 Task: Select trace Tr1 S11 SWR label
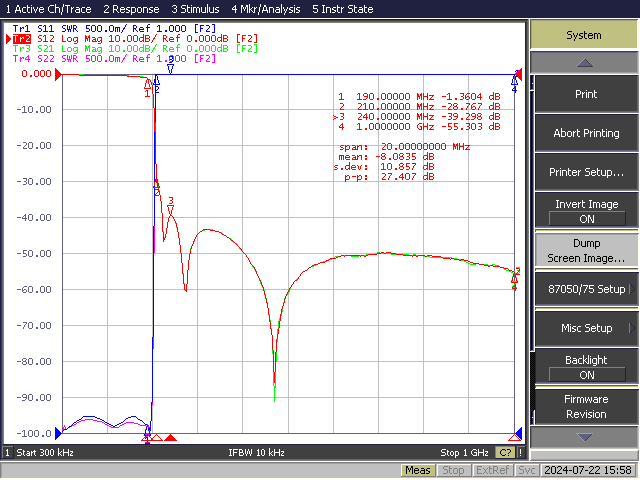[116, 29]
